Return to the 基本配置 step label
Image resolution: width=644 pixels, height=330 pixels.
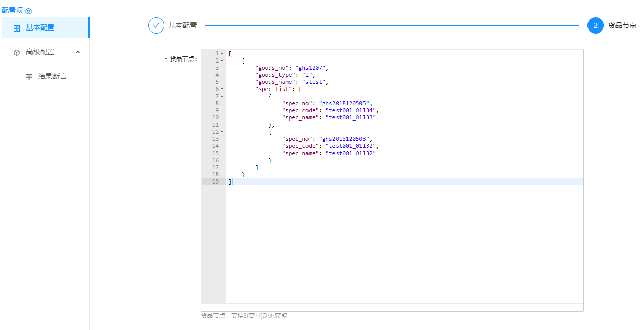(182, 25)
